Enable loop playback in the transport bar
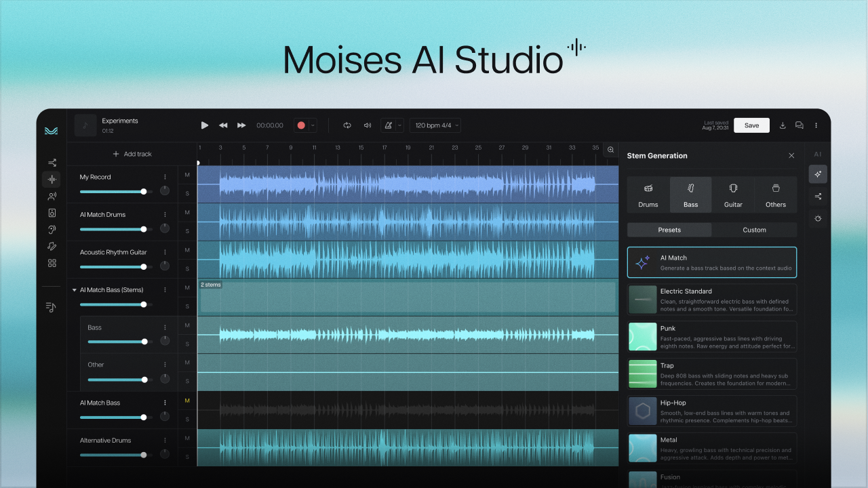Viewport: 868px width, 488px height. click(347, 125)
